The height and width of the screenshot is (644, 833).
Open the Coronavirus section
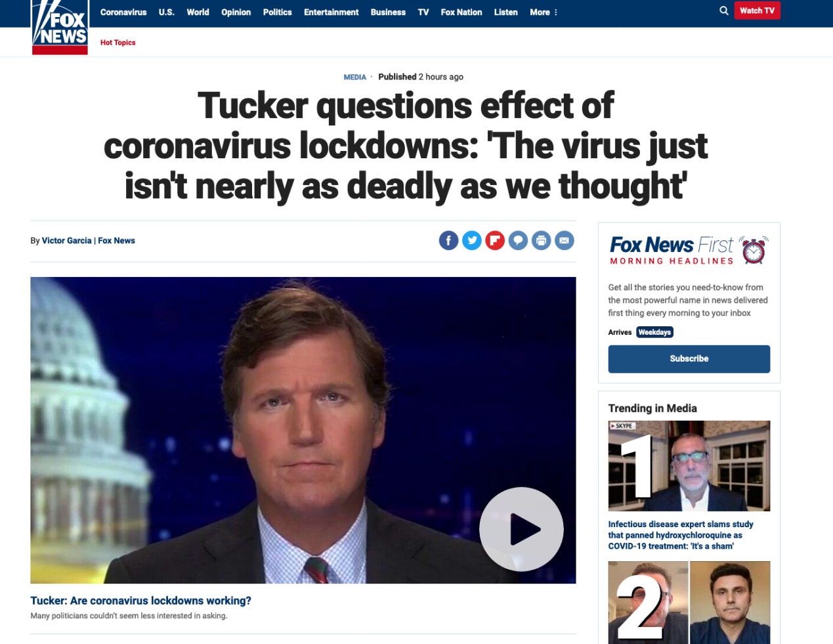click(123, 12)
